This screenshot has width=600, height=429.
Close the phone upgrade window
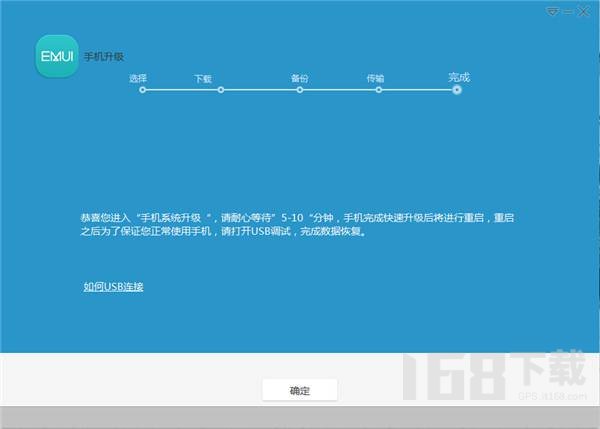(583, 11)
